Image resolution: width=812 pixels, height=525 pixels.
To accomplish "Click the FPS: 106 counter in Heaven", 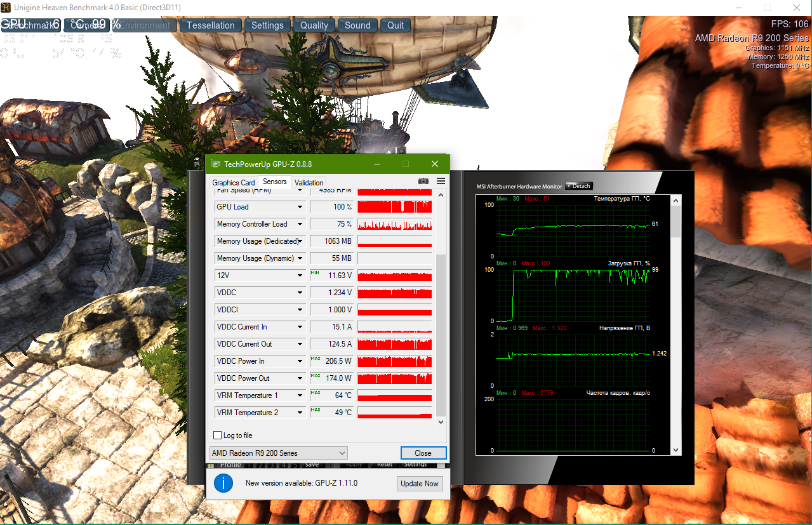I will tap(790, 24).
